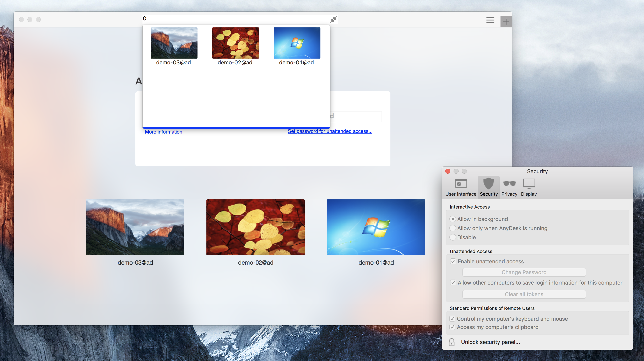Switch to User Interface tab
The width and height of the screenshot is (644, 361).
pos(461,186)
